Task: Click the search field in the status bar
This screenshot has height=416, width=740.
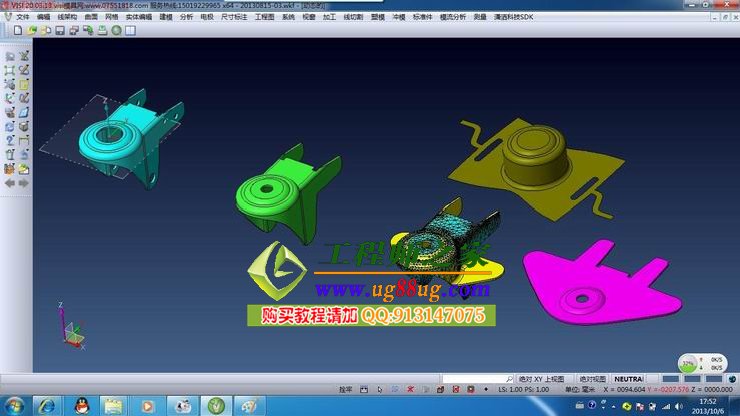Action: 478,379
